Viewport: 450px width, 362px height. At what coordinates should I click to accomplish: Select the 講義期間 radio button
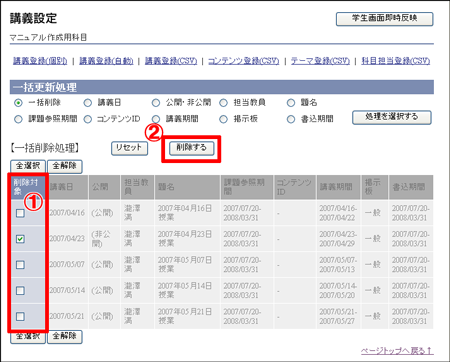point(156,119)
